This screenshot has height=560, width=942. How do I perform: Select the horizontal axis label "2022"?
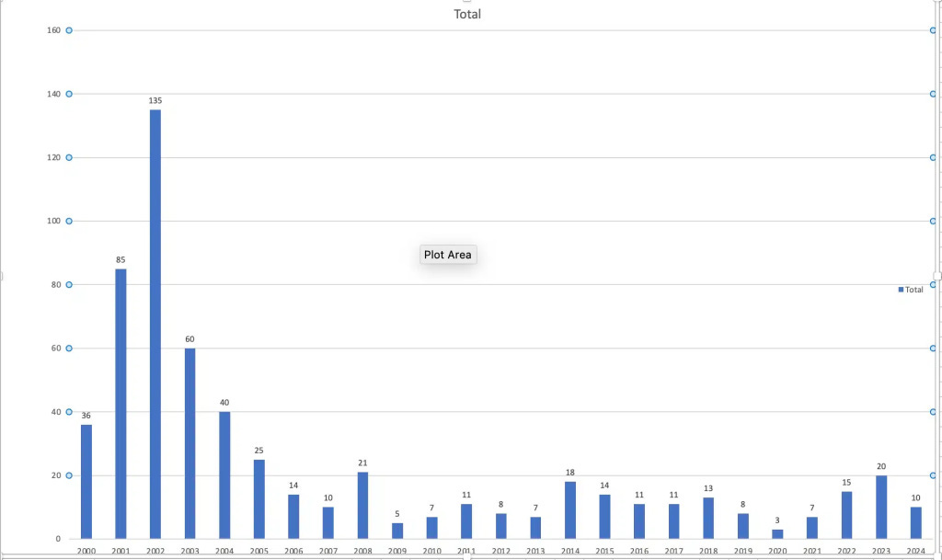pos(846,551)
